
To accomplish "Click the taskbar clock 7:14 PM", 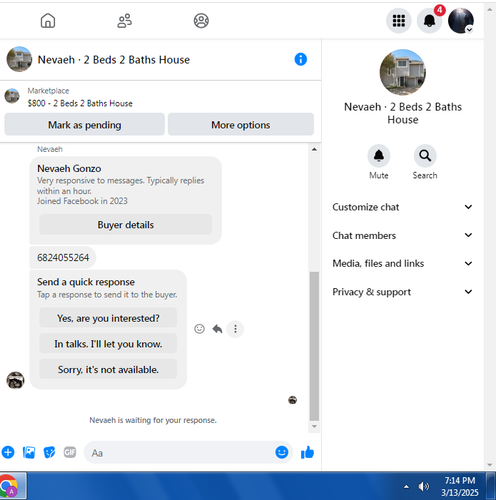I will 460,486.
